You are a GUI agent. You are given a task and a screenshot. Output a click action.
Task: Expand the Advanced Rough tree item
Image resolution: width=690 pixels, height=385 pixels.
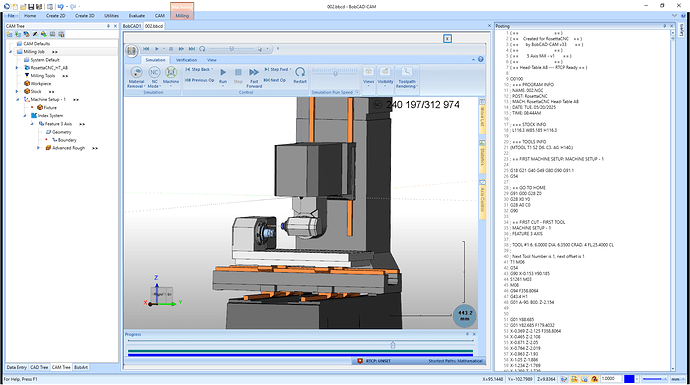pos(38,148)
